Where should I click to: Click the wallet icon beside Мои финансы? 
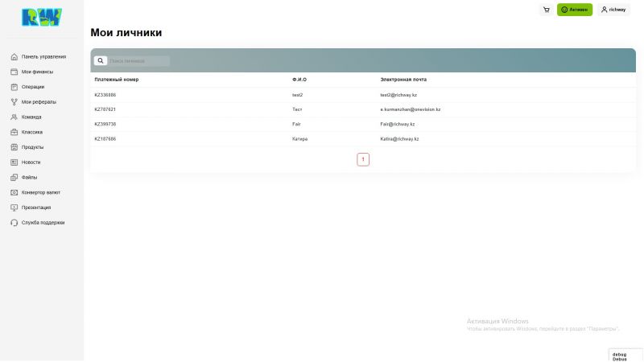(14, 72)
